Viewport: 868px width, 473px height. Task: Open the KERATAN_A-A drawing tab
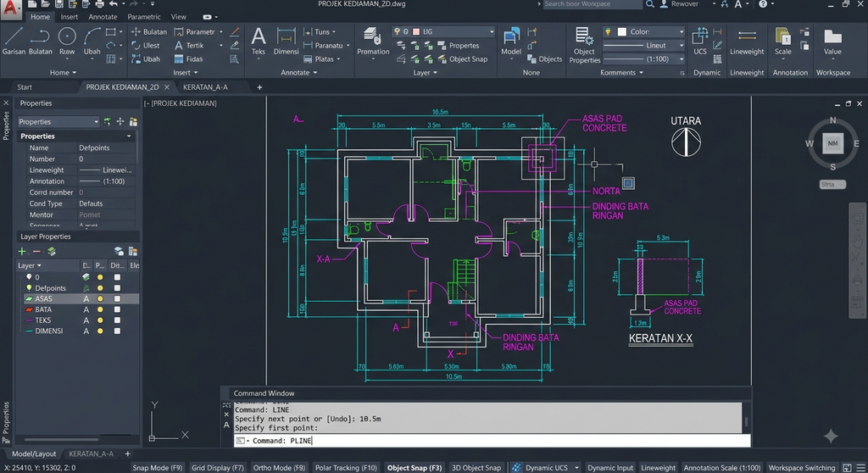click(x=205, y=87)
